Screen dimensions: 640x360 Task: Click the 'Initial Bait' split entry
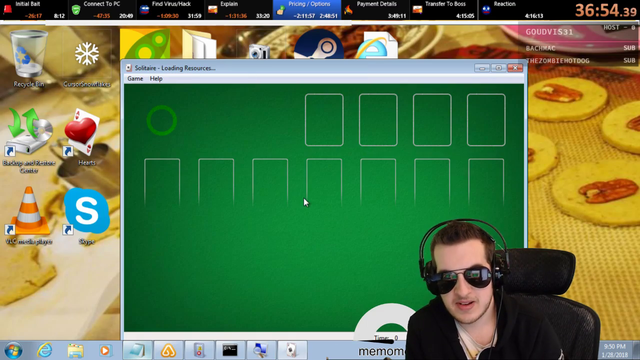click(x=34, y=10)
